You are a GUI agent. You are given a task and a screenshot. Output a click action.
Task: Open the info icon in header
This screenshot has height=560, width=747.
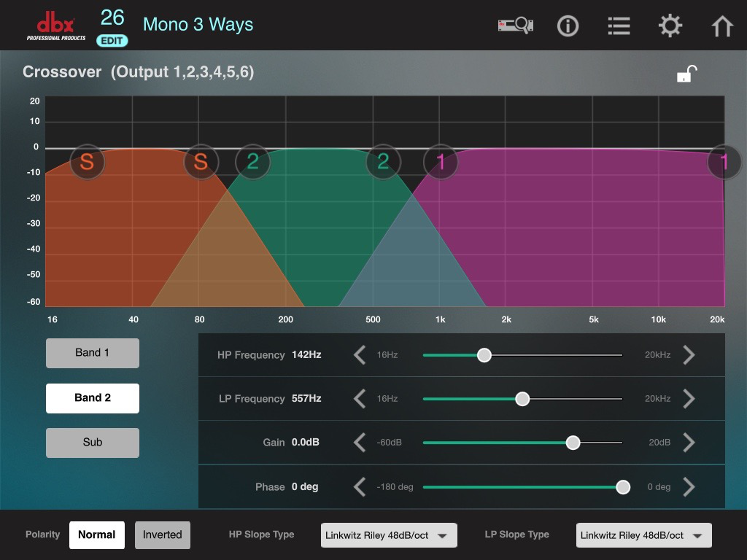pos(568,26)
